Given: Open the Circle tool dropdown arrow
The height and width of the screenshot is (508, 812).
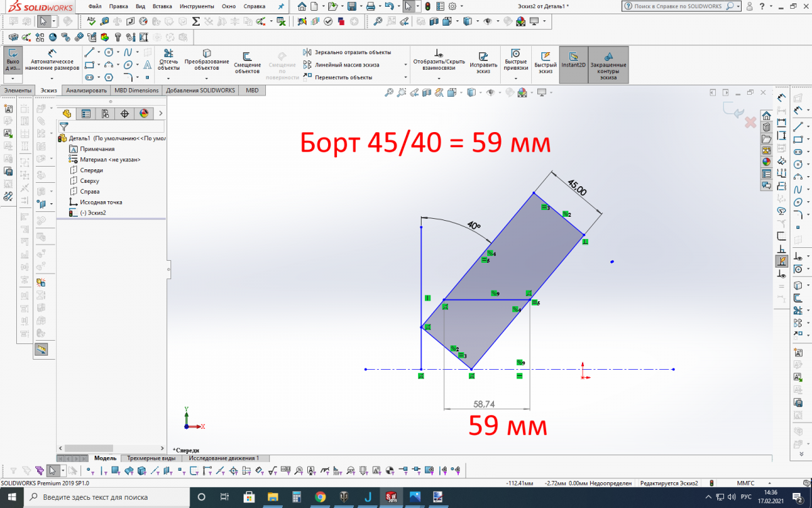Looking at the screenshot, I should click(118, 52).
